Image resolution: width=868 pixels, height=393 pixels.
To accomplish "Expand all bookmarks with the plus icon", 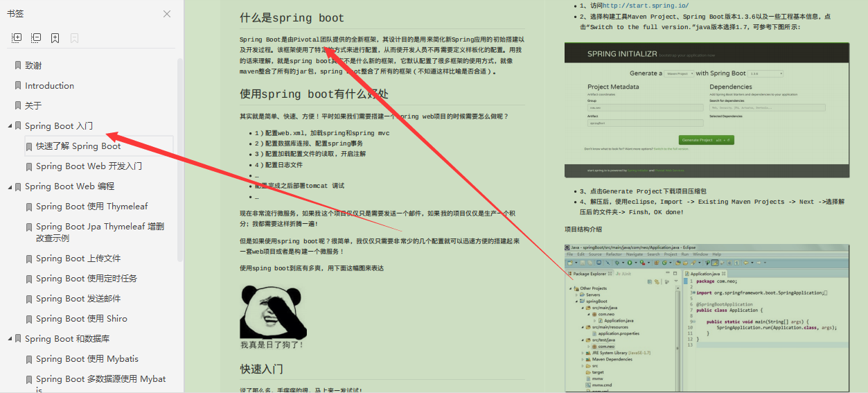I will (x=17, y=38).
